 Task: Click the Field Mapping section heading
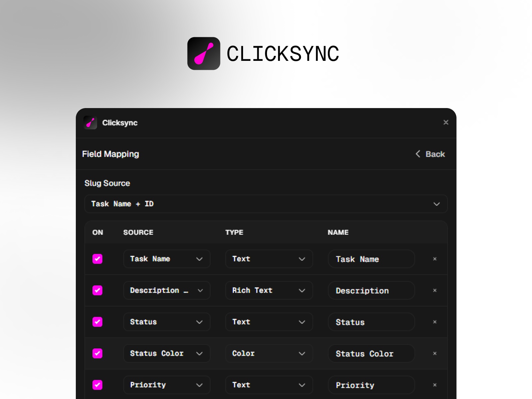coord(110,154)
